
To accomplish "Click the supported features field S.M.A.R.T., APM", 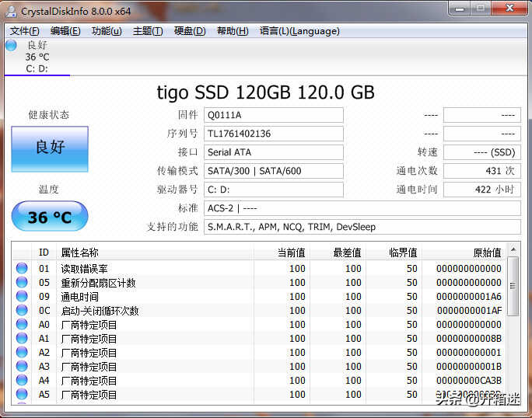I will (x=362, y=227).
